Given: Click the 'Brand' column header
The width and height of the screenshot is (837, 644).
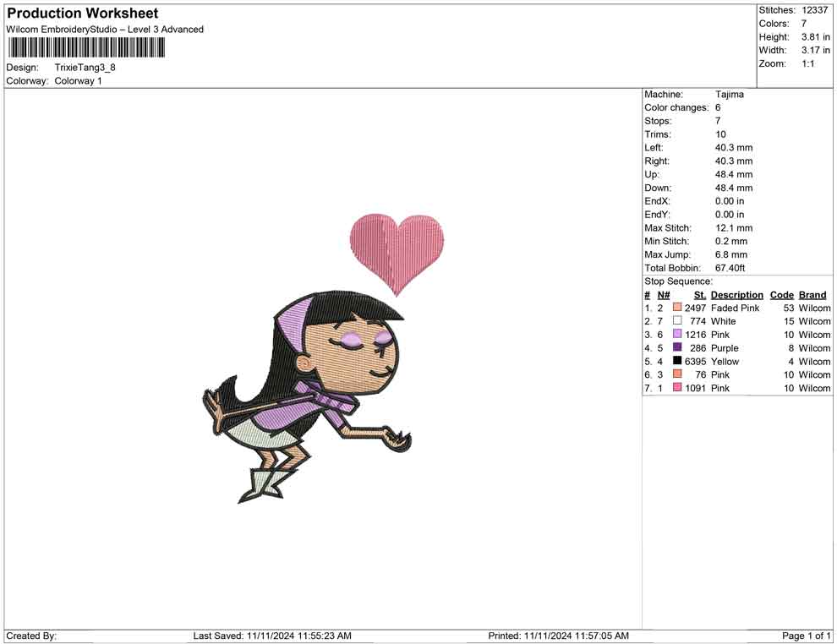Looking at the screenshot, I should click(x=812, y=295).
